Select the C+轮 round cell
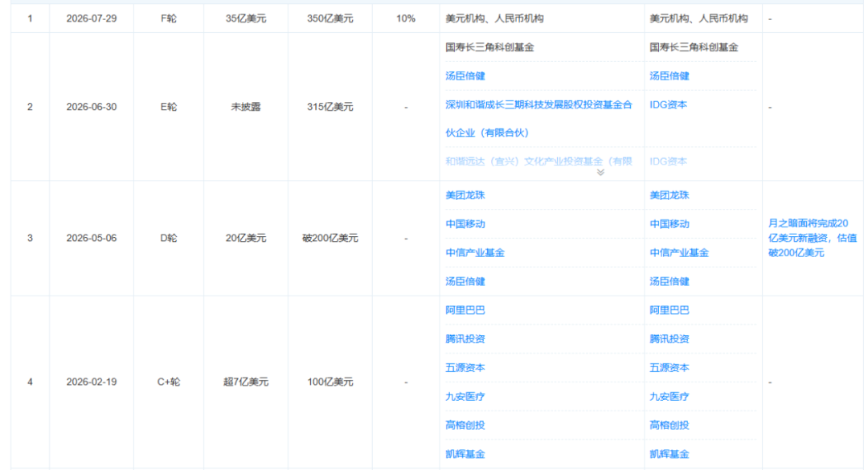868x470 pixels. [x=169, y=382]
